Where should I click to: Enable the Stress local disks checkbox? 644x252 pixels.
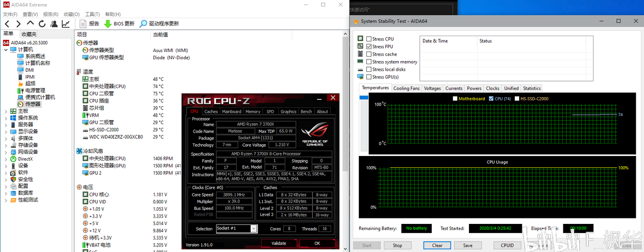[x=369, y=70]
